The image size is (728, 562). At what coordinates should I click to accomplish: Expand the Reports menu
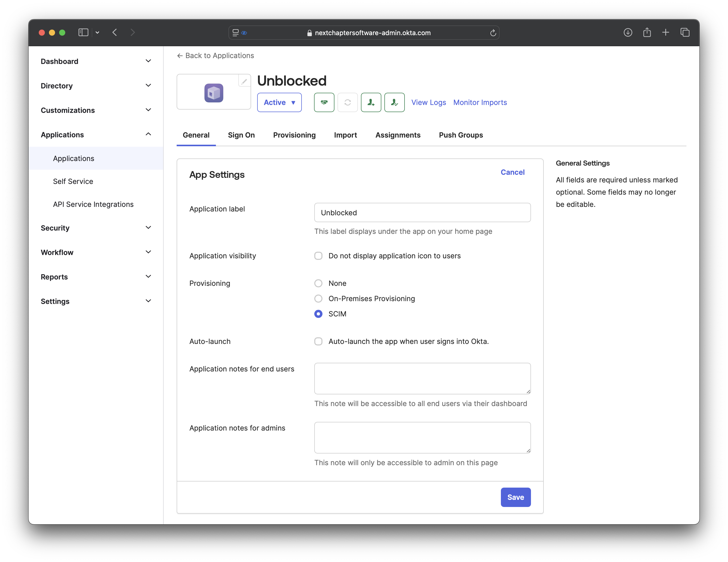pyautogui.click(x=96, y=277)
